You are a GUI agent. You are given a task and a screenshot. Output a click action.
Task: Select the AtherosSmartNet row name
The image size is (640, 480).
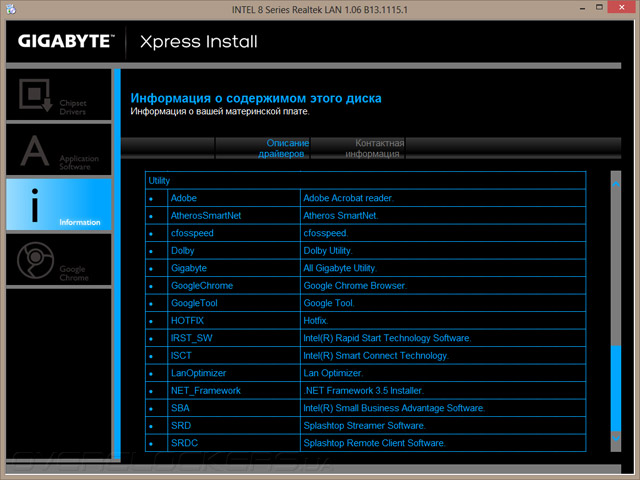[206, 216]
